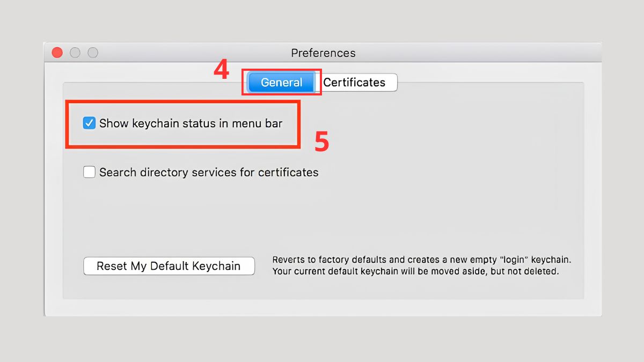
Task: Click the blue checkmark icon of keychain status
Action: [89, 123]
